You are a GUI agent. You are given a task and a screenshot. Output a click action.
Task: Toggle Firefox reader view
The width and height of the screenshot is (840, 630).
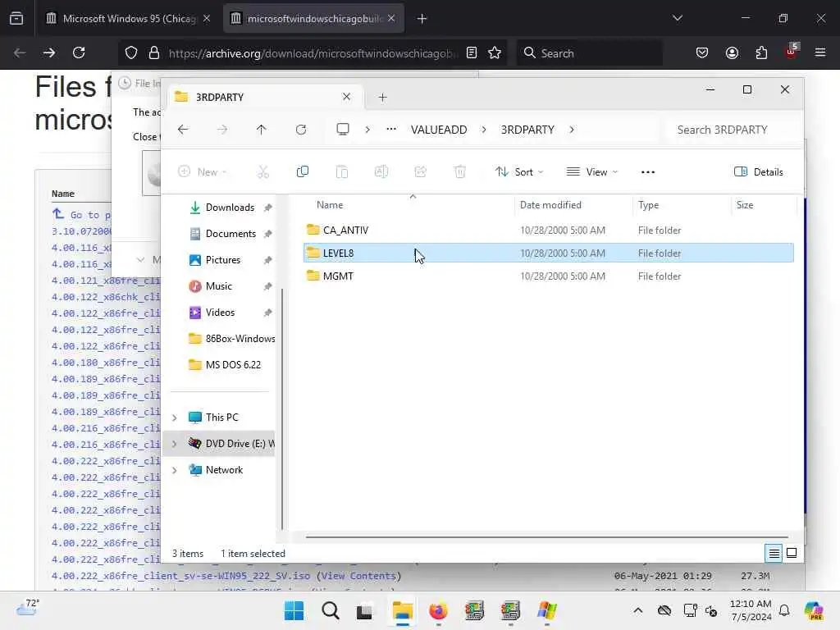point(472,52)
